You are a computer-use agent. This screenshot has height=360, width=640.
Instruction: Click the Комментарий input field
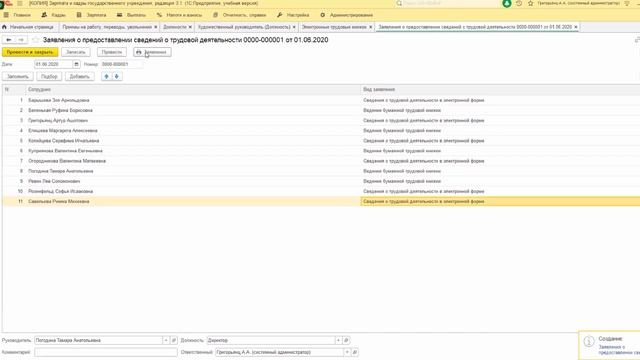106,352
